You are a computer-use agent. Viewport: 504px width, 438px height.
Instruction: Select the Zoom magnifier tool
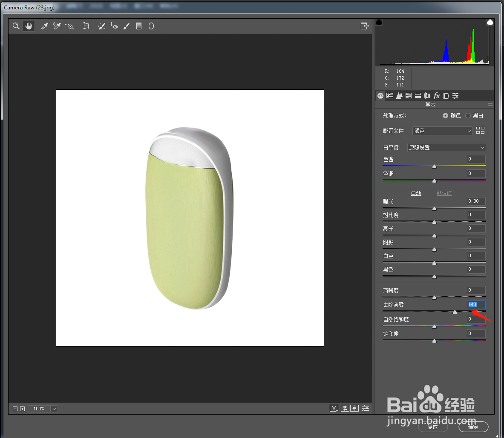pyautogui.click(x=16, y=26)
